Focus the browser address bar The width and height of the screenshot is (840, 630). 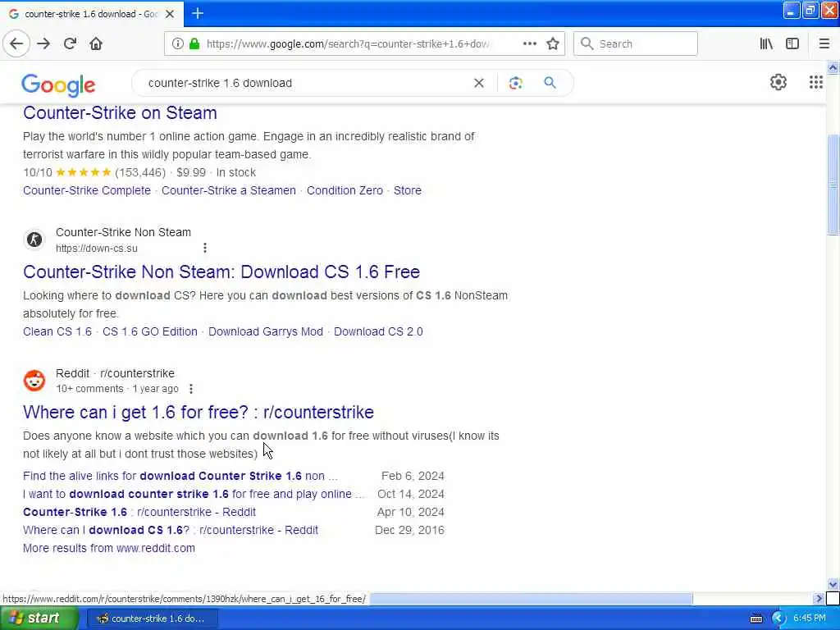(347, 44)
